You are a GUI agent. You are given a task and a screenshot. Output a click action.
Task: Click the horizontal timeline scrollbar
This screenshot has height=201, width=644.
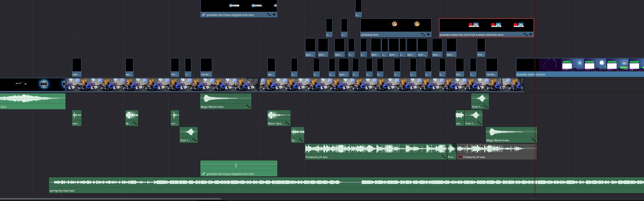point(110,199)
